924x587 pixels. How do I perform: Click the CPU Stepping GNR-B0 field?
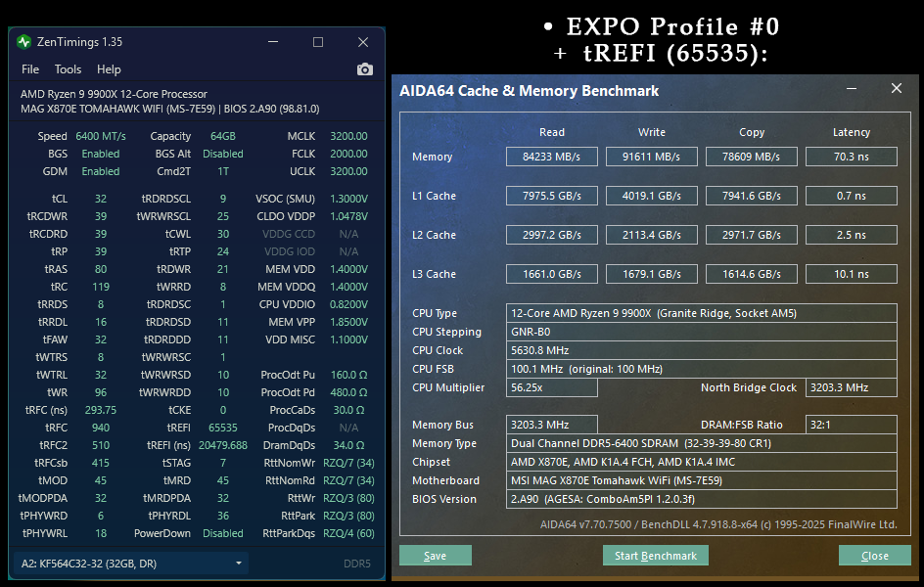[x=701, y=332]
